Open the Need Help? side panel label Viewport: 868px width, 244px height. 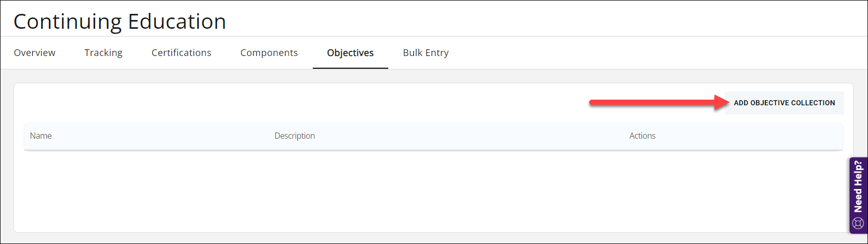(x=858, y=186)
